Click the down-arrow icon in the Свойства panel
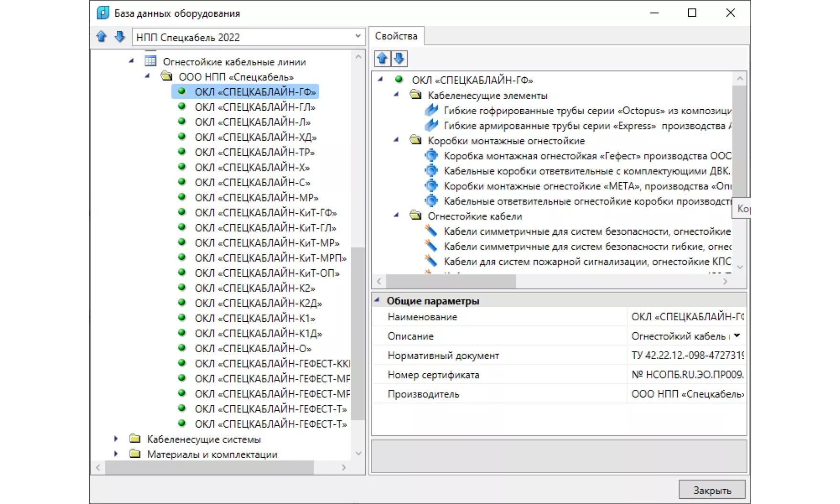The image size is (840, 504). pos(399,58)
